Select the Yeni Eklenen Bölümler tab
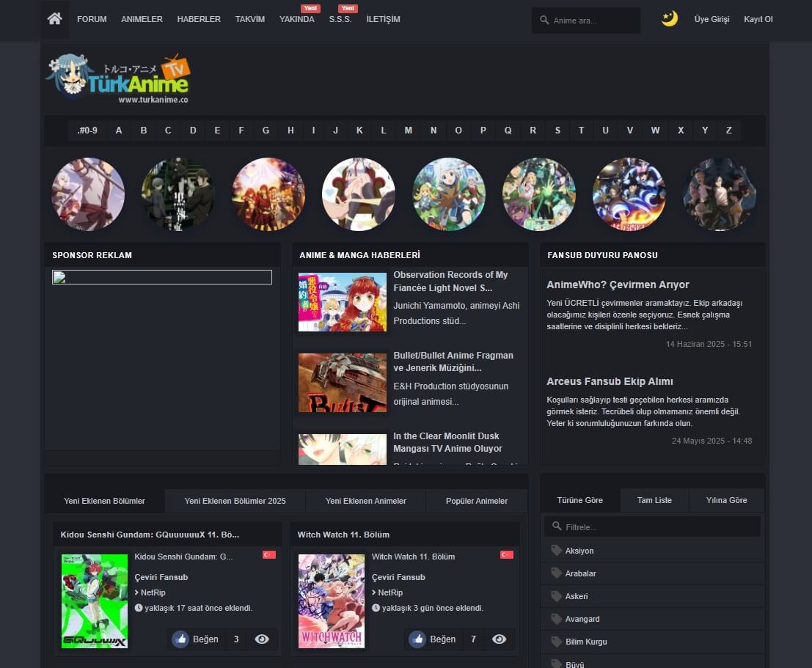Image resolution: width=812 pixels, height=668 pixels. 104,501
